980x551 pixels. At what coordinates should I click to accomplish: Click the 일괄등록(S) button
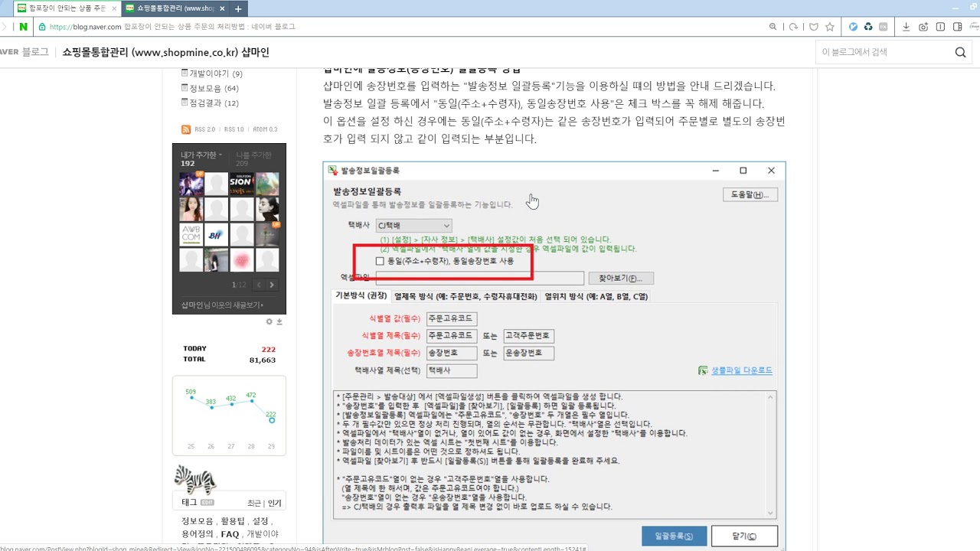point(674,536)
